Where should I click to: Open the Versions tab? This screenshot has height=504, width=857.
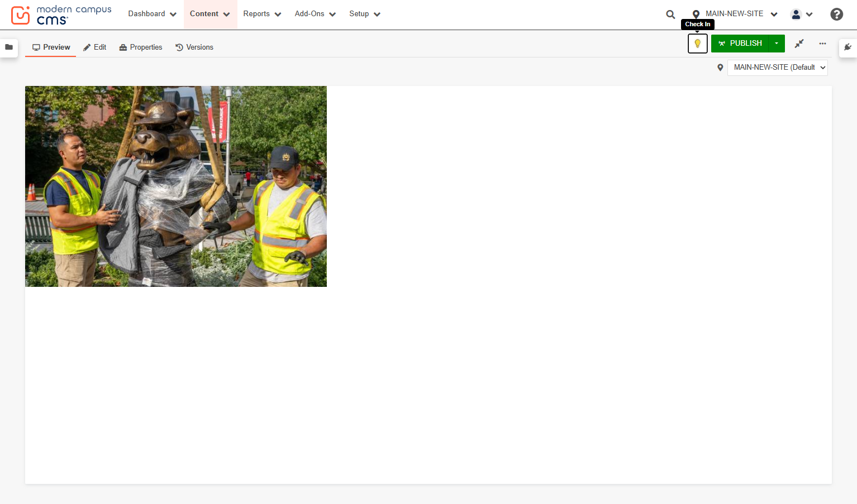pyautogui.click(x=194, y=47)
